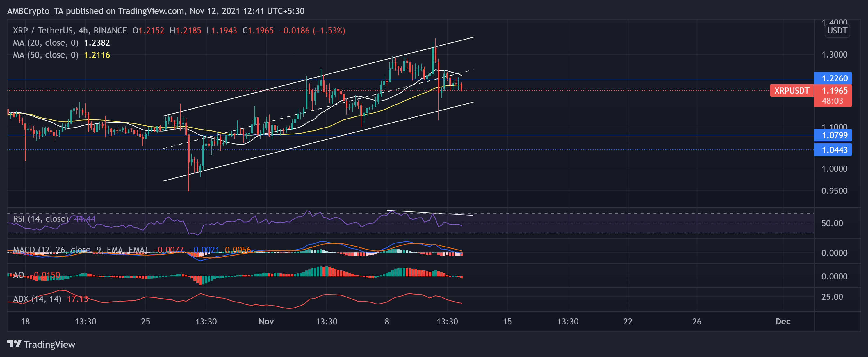The image size is (868, 357).
Task: Click the 15 date on time axis
Action: (507, 321)
